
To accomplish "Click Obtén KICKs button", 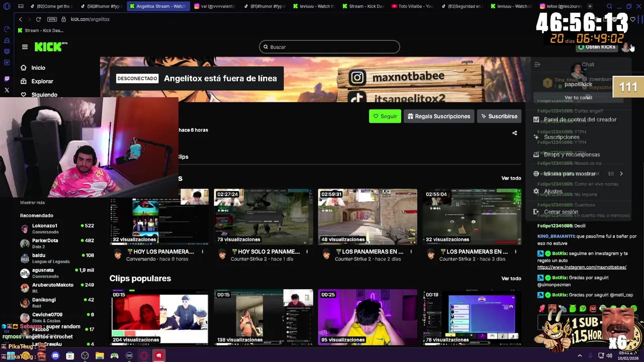I will (x=597, y=47).
